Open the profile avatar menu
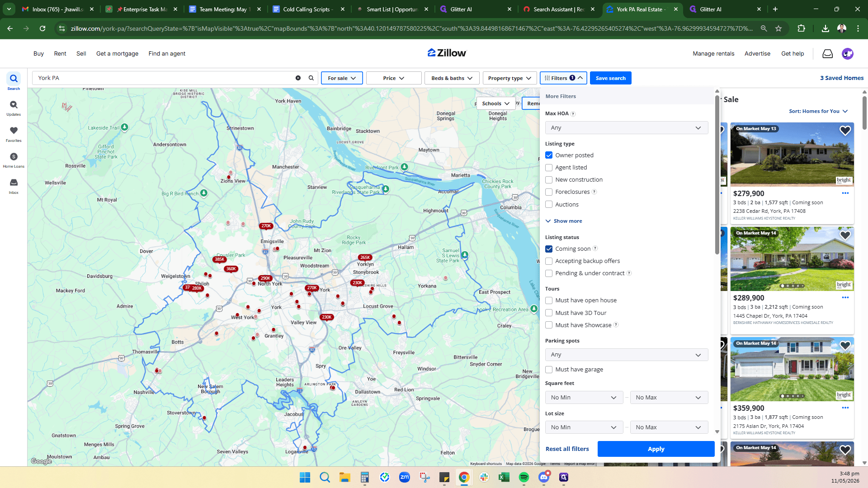Image resolution: width=868 pixels, height=488 pixels. pyautogui.click(x=847, y=54)
